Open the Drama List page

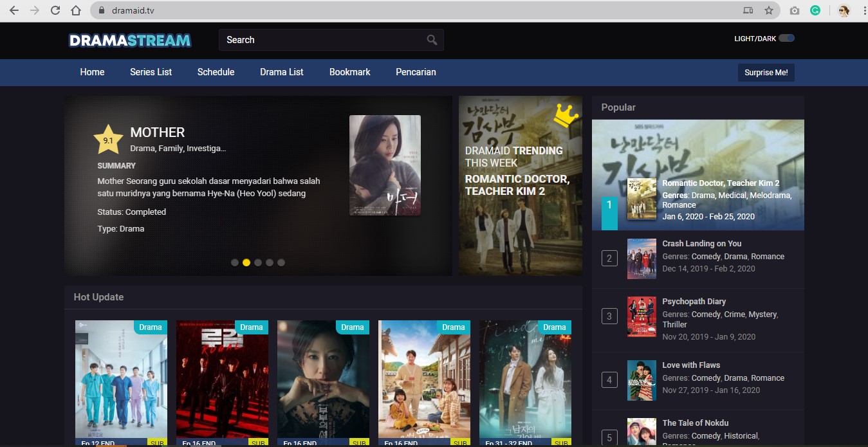[282, 72]
